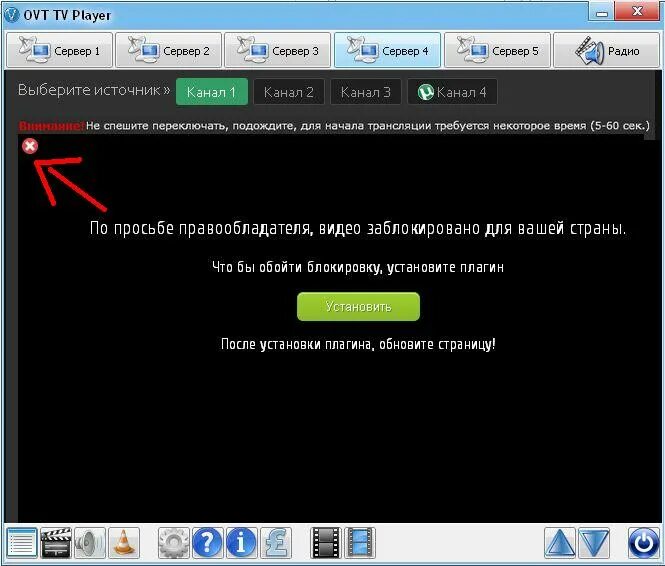The height and width of the screenshot is (566, 665).
Task: Click the VLC traffic cone icon
Action: (x=123, y=542)
